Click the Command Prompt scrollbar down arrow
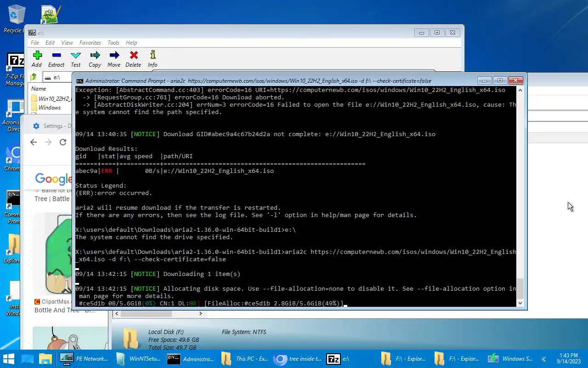588x368 pixels. [520, 303]
